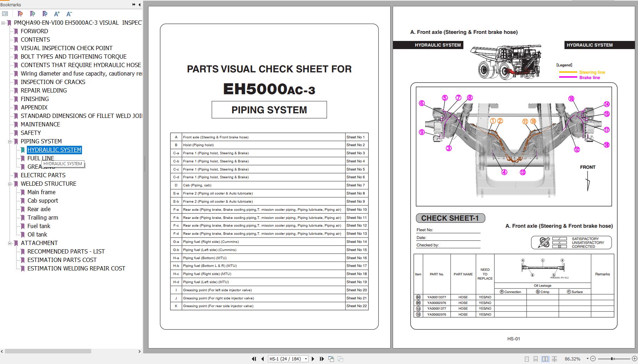Open the zoom percentage dropdown

(x=587, y=359)
